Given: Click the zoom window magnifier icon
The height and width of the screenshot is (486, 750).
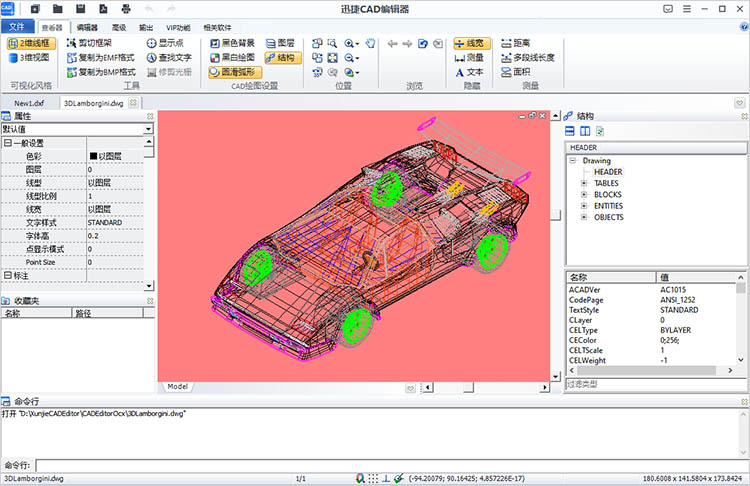Looking at the screenshot, I should coord(332,44).
